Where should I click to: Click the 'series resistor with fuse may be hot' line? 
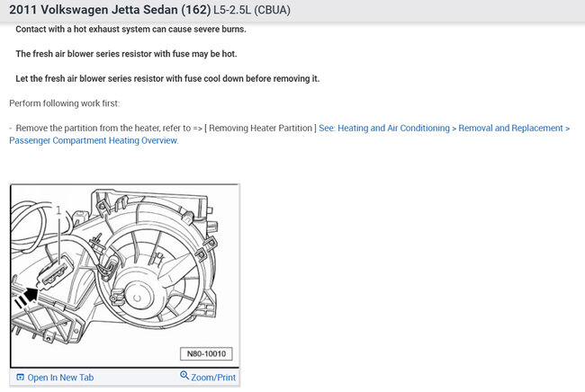click(126, 54)
